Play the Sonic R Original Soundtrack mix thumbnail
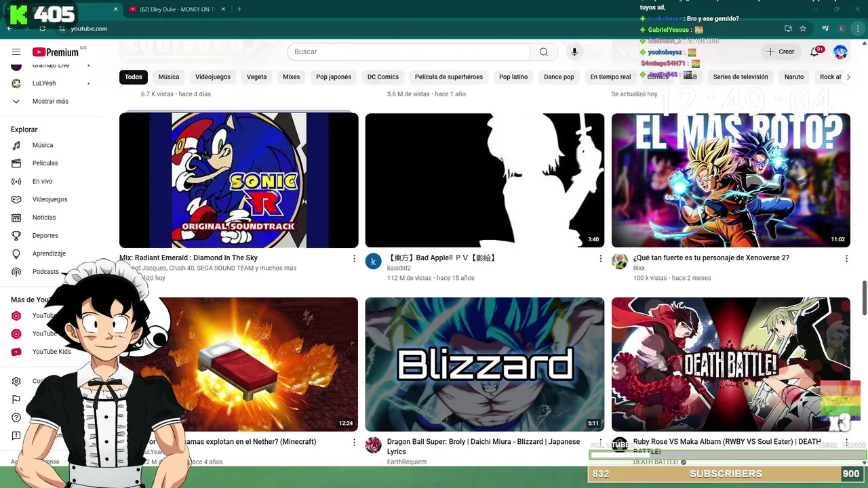This screenshot has height=488, width=868. pyautogui.click(x=239, y=180)
